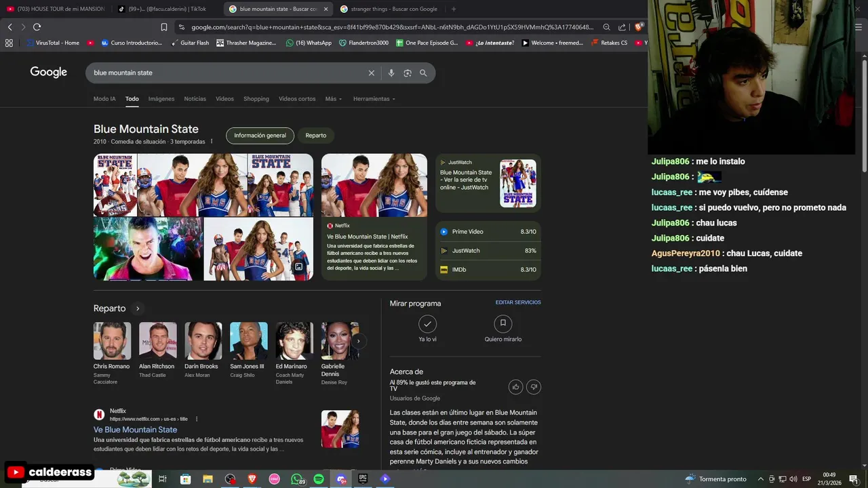Switch to the Imágenes tab
Image resolution: width=868 pixels, height=488 pixels.
tap(161, 99)
